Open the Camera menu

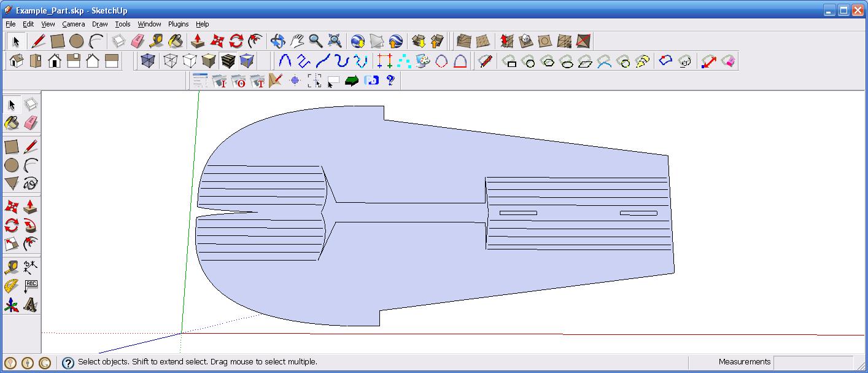(x=73, y=24)
